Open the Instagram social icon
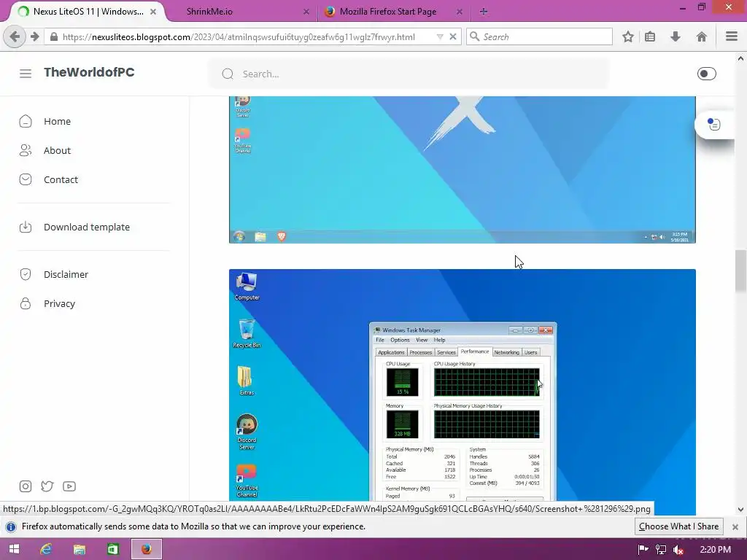The width and height of the screenshot is (747, 560). point(26,486)
